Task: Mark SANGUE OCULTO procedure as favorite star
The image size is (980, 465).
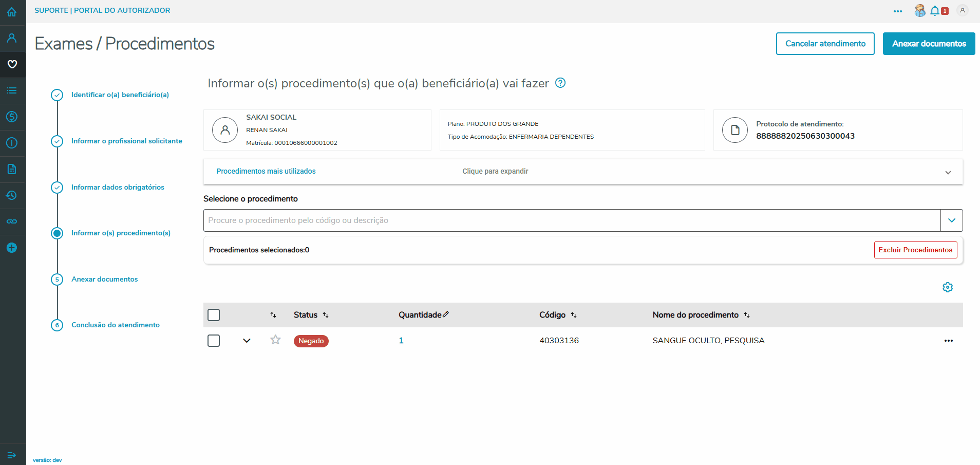Action: click(x=276, y=340)
